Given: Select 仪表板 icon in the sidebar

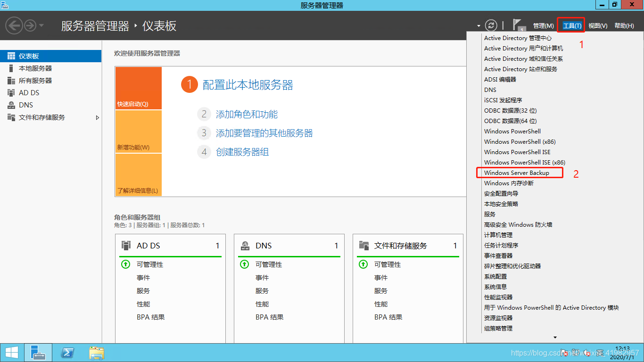Looking at the screenshot, I should [x=11, y=56].
